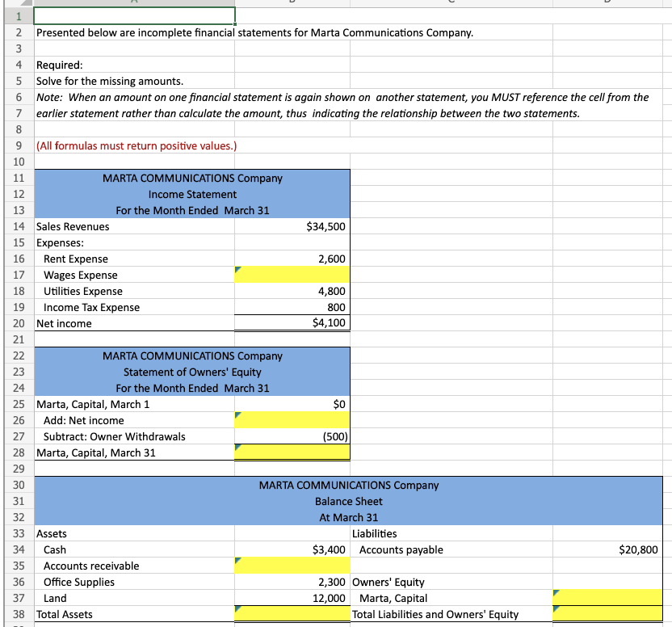Click the 'Land' label cell
The image size is (672, 627).
pos(134,598)
